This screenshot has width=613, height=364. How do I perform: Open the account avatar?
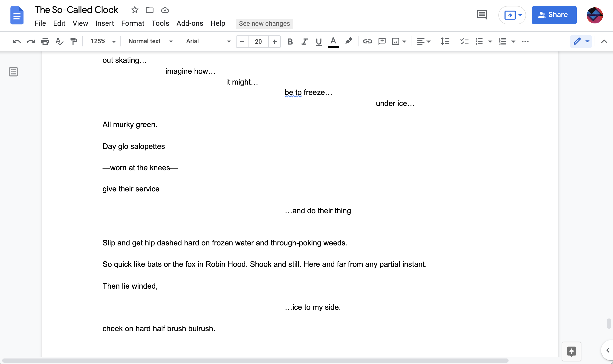click(x=595, y=15)
